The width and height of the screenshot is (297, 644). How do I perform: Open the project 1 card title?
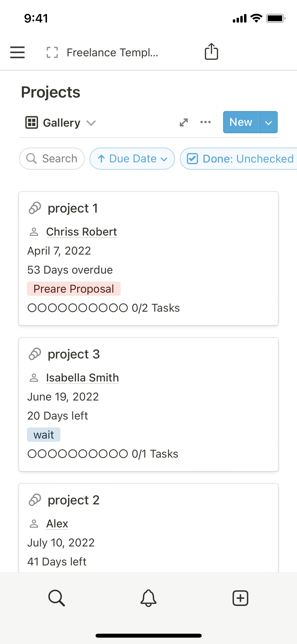pyautogui.click(x=73, y=208)
